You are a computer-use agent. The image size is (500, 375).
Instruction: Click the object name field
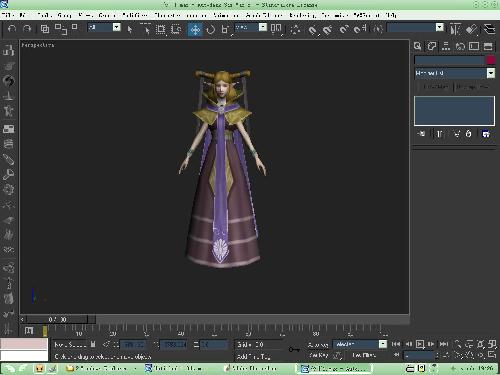pos(449,60)
